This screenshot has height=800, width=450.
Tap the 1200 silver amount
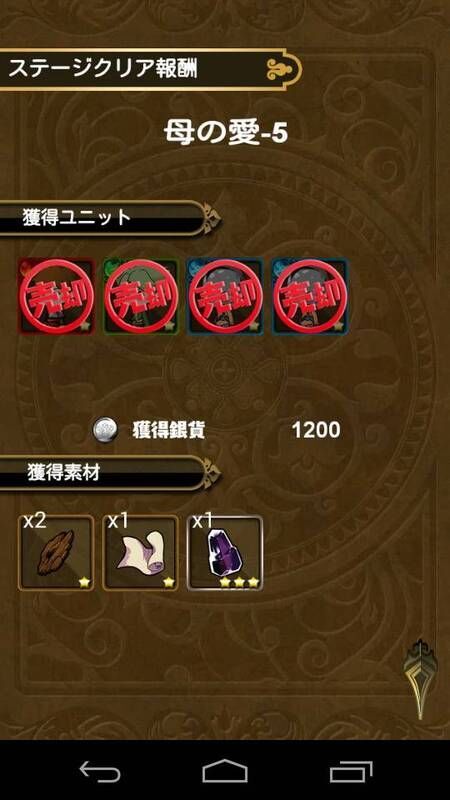coord(316,431)
